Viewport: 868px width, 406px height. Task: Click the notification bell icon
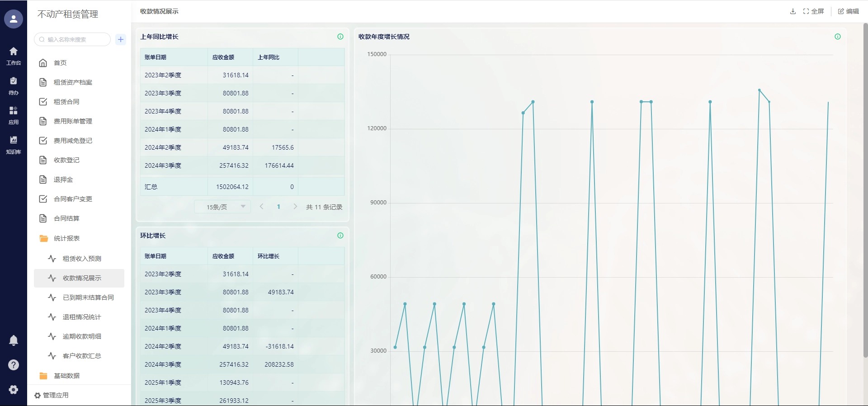coord(14,340)
